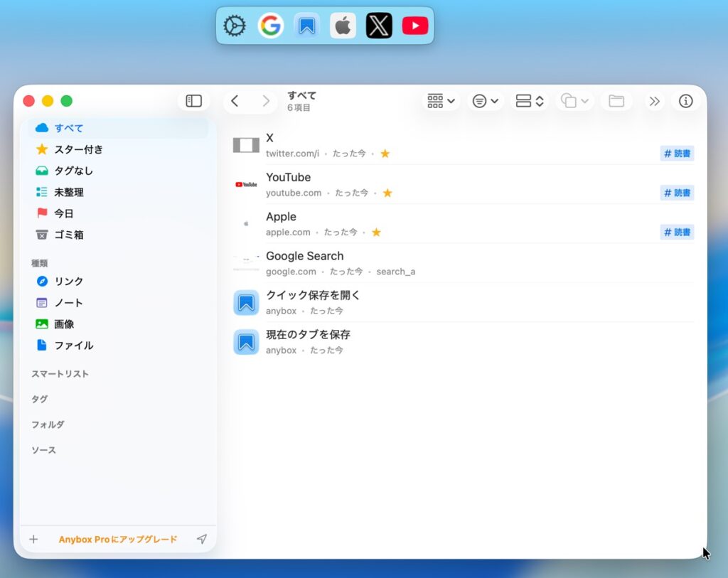Show the リンク type filter

point(69,282)
